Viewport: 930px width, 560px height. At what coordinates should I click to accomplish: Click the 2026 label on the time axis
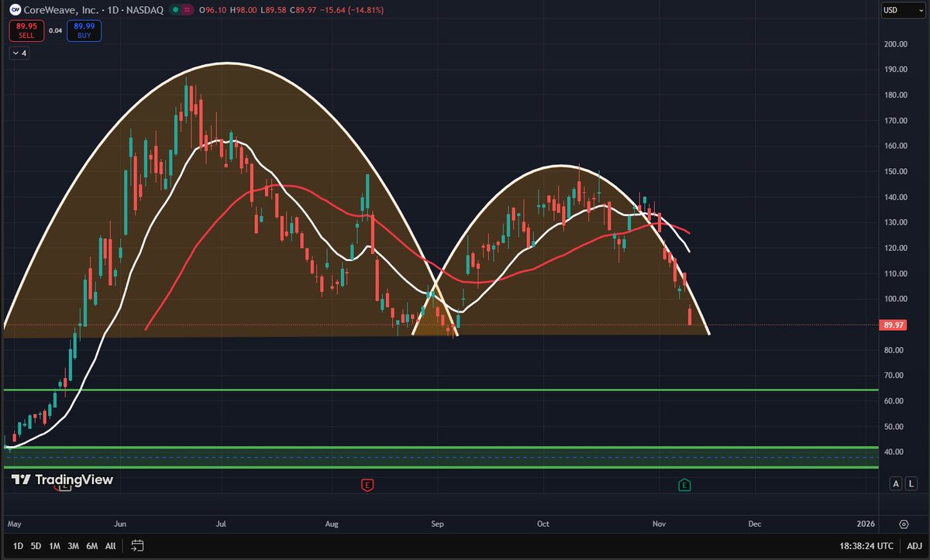coord(865,524)
